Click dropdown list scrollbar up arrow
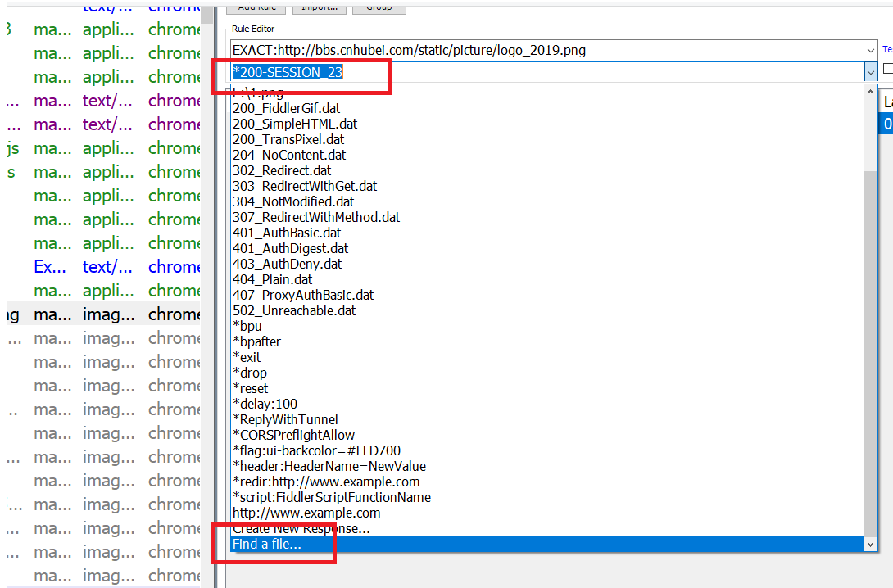Viewport: 893px width, 588px height. pos(870,93)
